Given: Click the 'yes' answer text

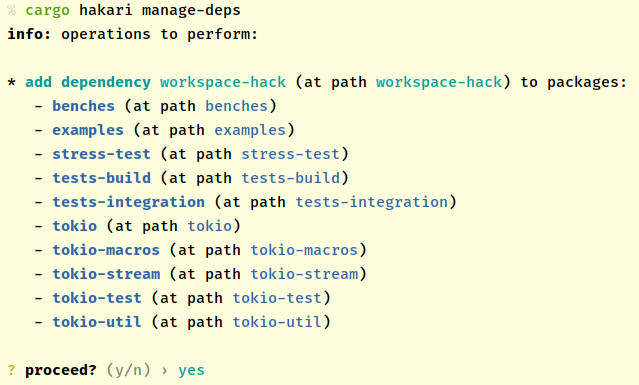Looking at the screenshot, I should click(192, 371).
